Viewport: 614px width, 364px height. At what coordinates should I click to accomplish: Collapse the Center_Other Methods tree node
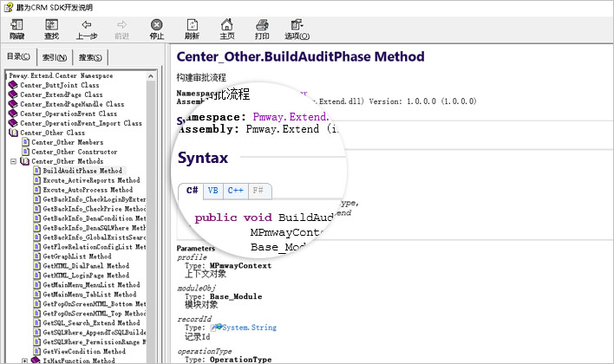[x=13, y=161]
